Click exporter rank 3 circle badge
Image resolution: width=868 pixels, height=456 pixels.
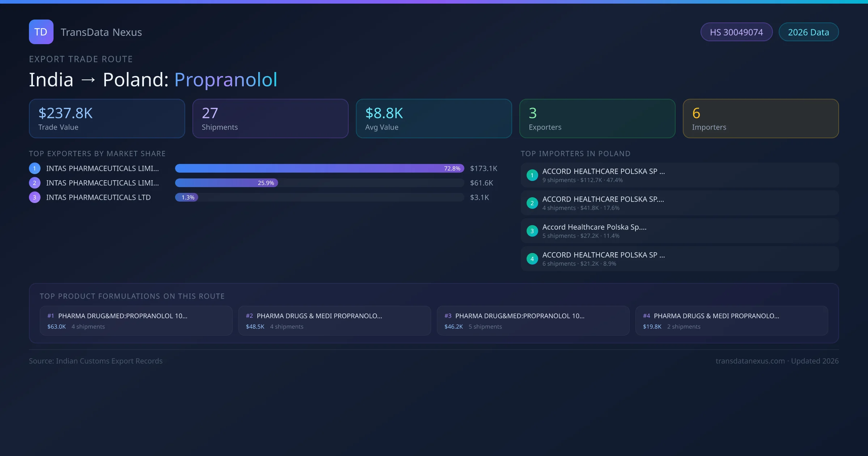point(35,197)
